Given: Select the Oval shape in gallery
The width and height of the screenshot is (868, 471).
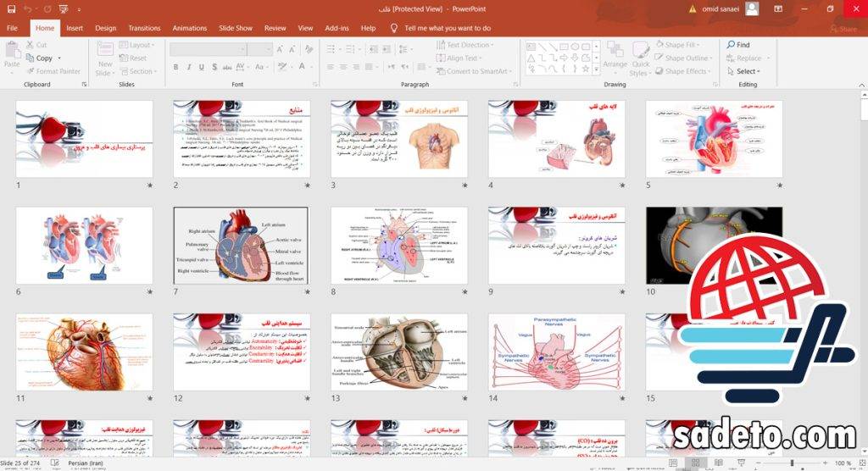Looking at the screenshot, I should (x=576, y=47).
